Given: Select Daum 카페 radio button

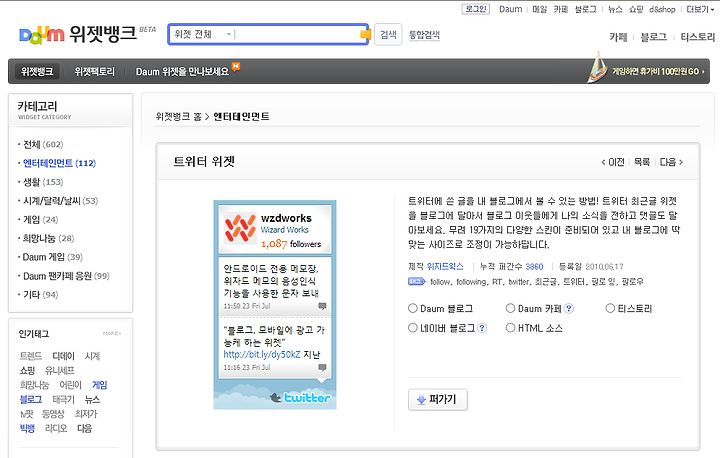Looking at the screenshot, I should tap(510, 308).
